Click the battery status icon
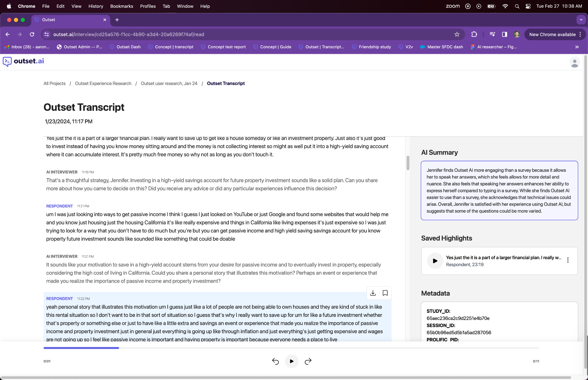The image size is (588, 380). click(x=492, y=6)
